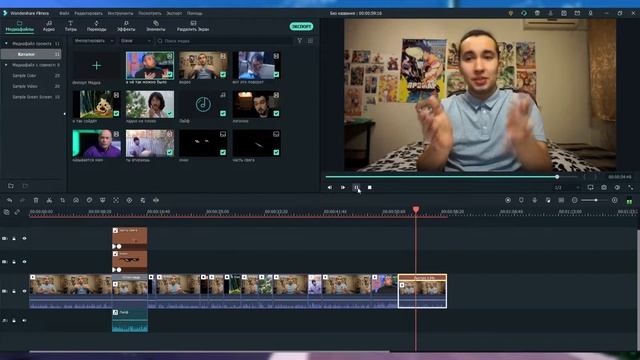Hide the second video track with its eye icon

click(x=24, y=262)
